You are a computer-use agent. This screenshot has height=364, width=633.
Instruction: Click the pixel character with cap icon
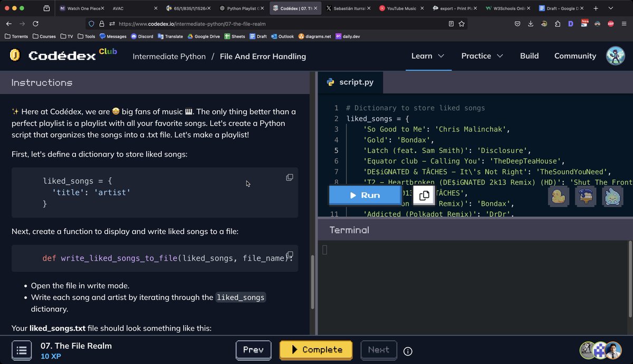point(586,196)
